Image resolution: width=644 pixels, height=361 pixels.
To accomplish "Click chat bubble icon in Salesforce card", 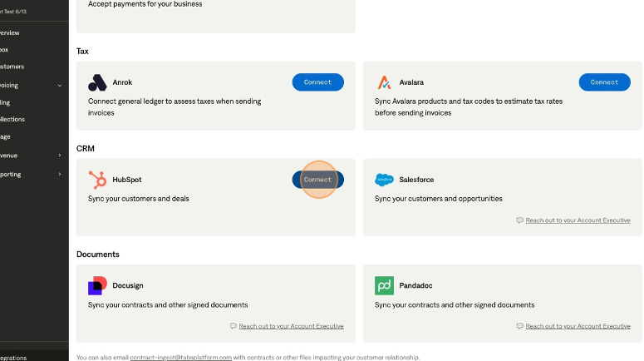I will [519, 220].
